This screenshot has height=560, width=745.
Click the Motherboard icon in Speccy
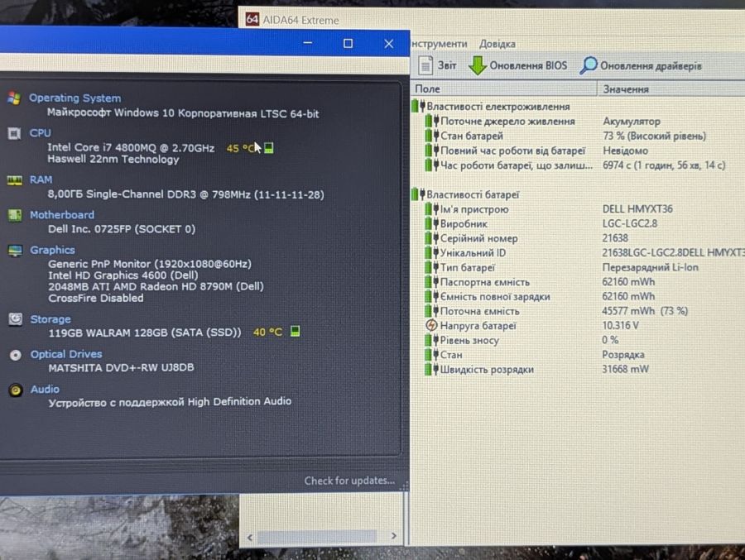(15, 215)
